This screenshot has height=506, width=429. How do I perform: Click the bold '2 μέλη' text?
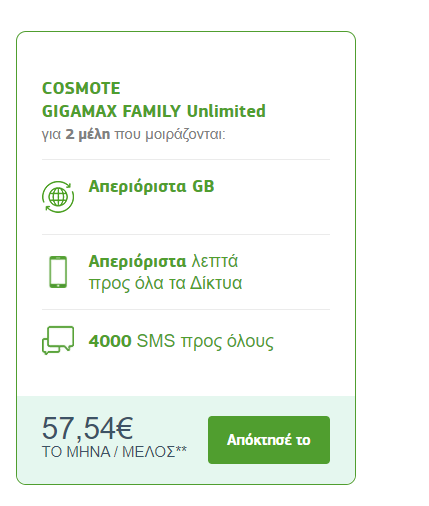tap(88, 134)
